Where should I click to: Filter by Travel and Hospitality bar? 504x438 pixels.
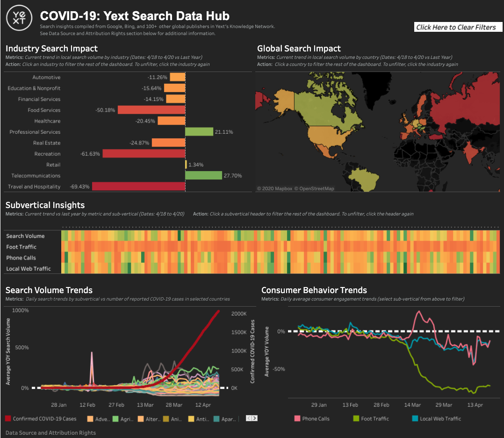[138, 187]
